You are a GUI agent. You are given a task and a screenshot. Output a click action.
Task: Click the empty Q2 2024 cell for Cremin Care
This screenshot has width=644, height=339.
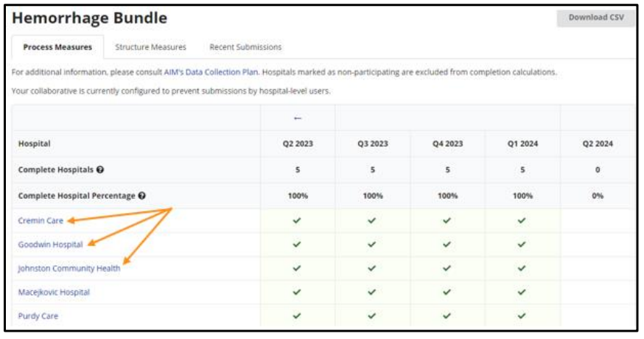coord(597,220)
